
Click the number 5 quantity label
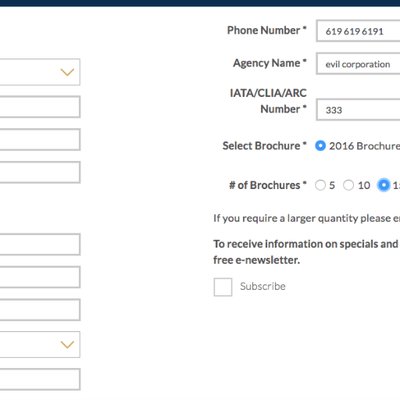pyautogui.click(x=332, y=185)
